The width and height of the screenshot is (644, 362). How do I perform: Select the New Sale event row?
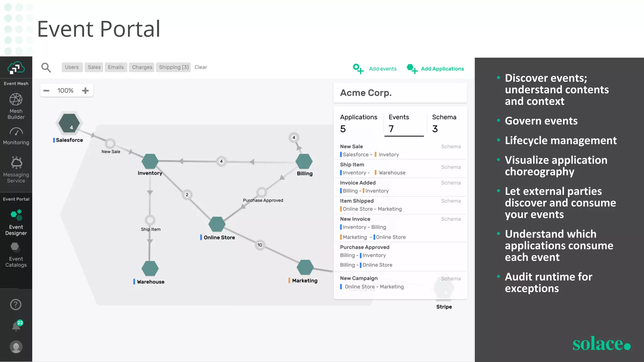point(400,151)
